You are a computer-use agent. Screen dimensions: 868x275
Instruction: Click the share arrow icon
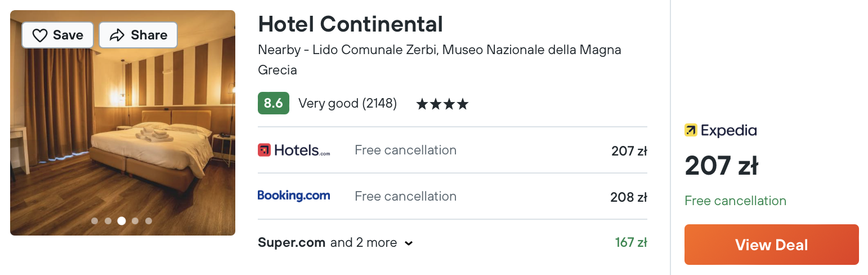(x=117, y=36)
